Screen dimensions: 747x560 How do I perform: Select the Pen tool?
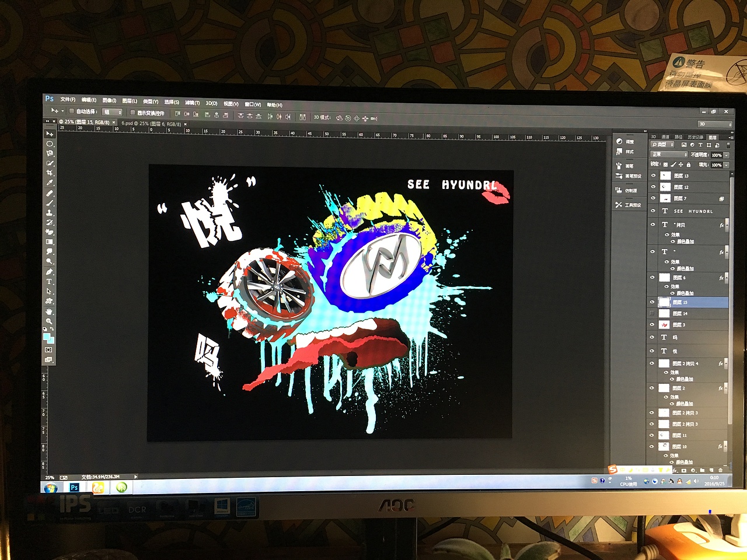pos(50,272)
